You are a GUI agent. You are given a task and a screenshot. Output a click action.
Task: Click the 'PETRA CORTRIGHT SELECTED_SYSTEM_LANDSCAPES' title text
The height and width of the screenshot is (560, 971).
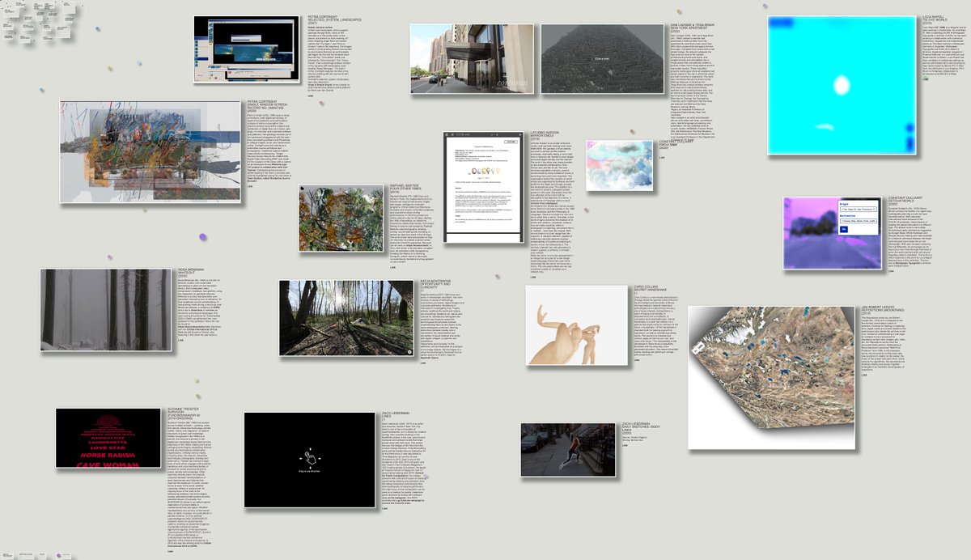coord(333,19)
